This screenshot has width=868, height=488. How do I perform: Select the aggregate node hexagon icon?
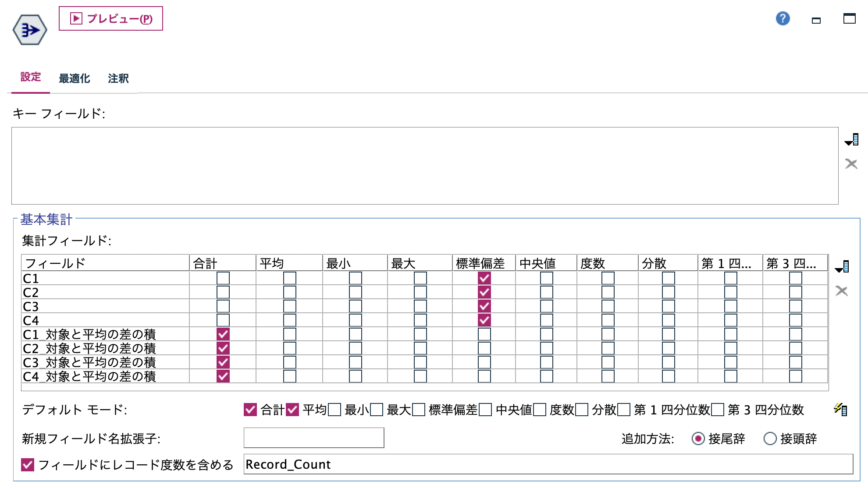29,30
